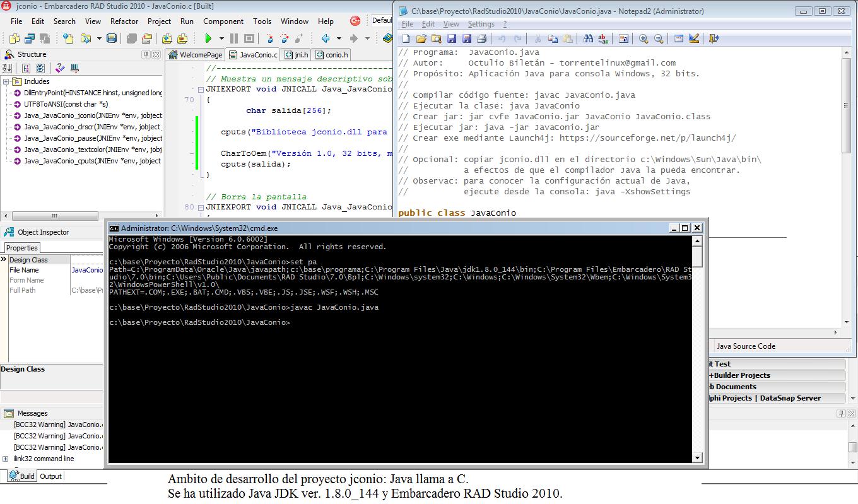Click the Program Reset stop icon
The image size is (858, 504).
[249, 38]
